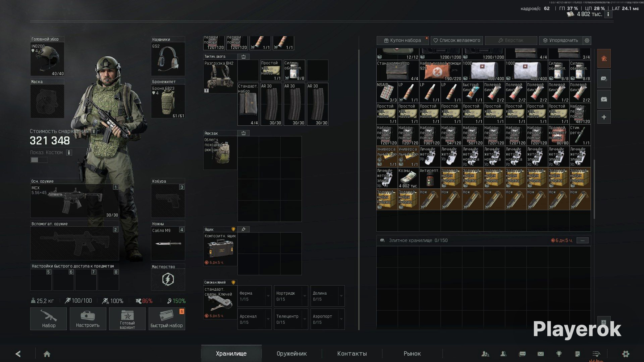This screenshot has width=644, height=362.
Task: Open the notebook tasks icon
Action: coord(577,354)
